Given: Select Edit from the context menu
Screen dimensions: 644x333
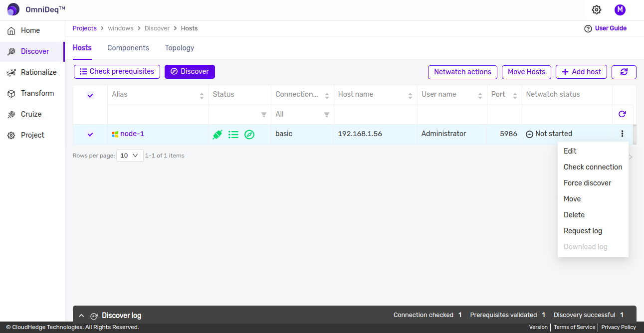Looking at the screenshot, I should tap(593, 151).
